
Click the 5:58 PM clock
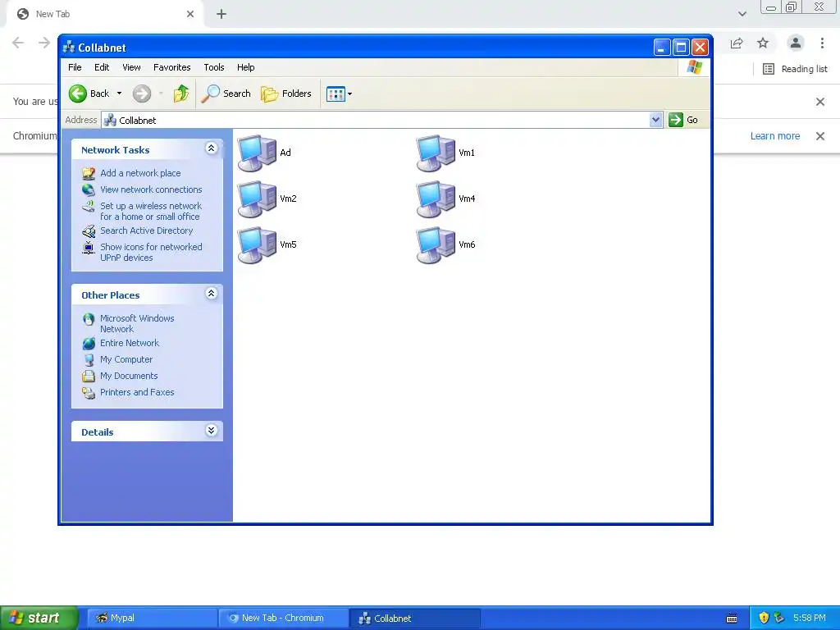coord(810,619)
